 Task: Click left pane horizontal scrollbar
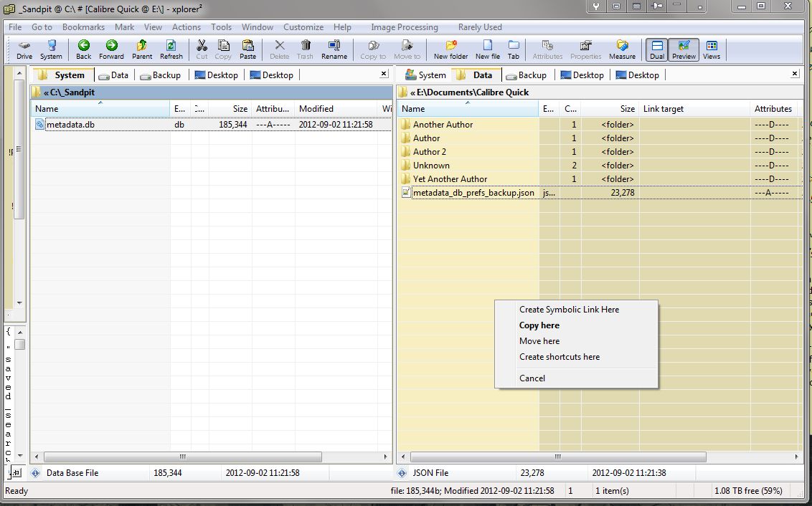point(182,457)
